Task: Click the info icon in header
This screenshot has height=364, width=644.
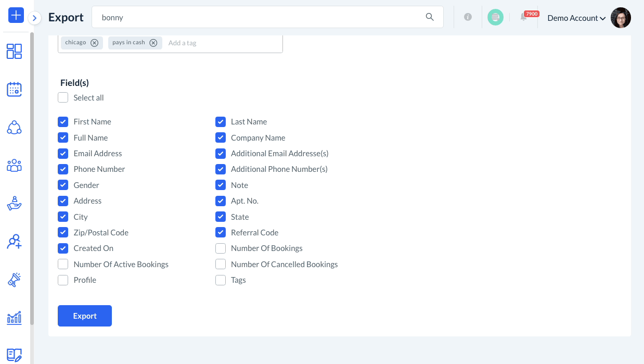Action: 468,17
